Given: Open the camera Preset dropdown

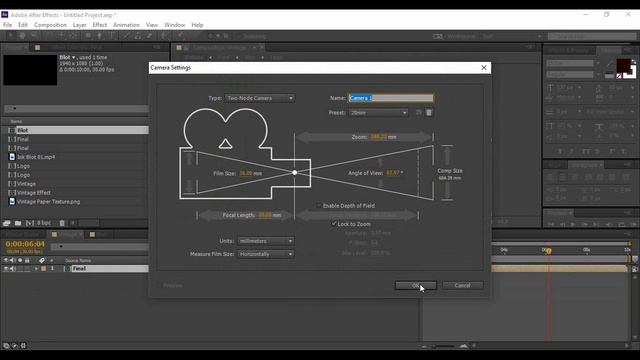Looking at the screenshot, I should pos(378,113).
